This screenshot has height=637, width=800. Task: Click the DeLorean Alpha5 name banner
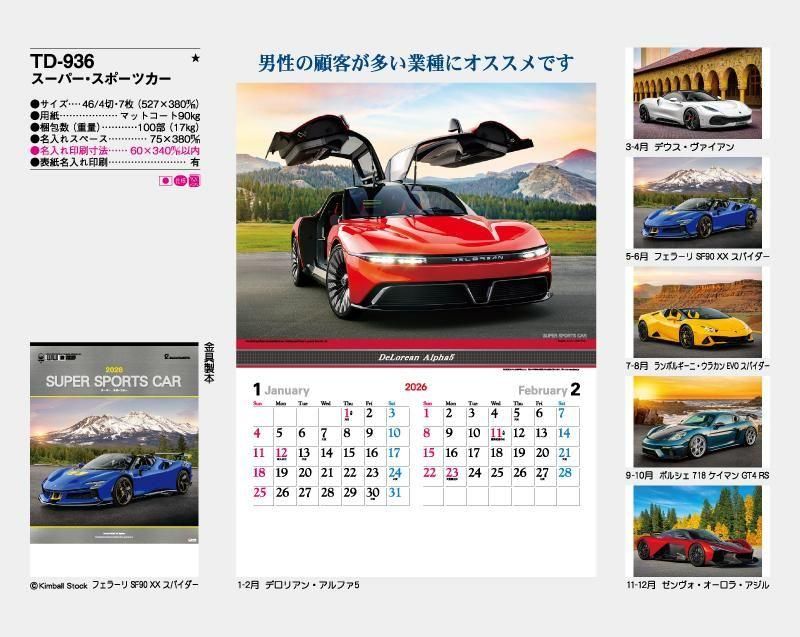pos(416,358)
